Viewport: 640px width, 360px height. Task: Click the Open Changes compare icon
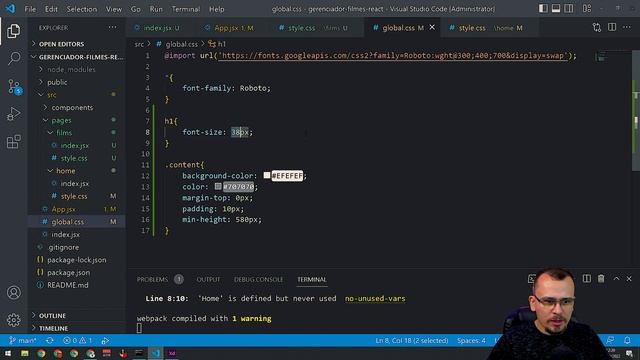597,27
